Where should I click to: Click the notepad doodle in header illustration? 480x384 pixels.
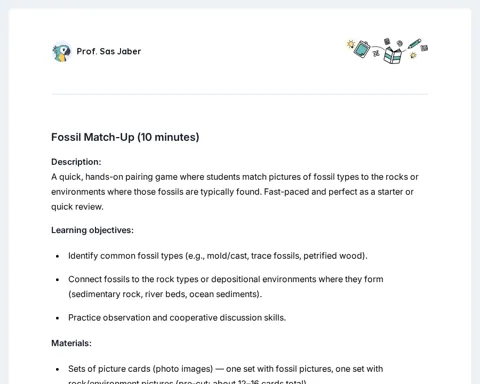coord(362,49)
